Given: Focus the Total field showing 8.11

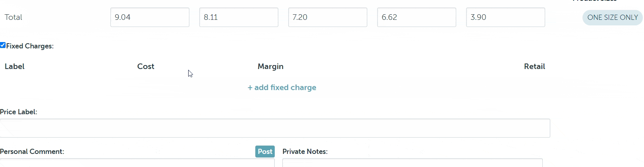Looking at the screenshot, I should 239,17.
